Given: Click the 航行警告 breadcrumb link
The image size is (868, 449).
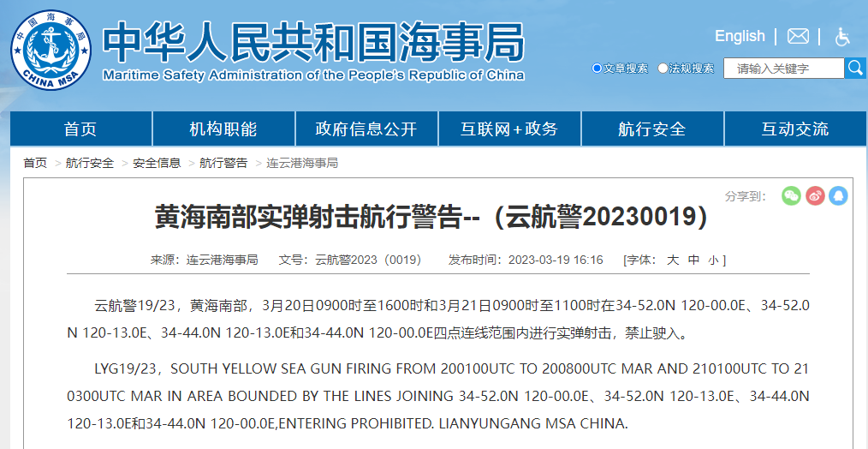Looking at the screenshot, I should (223, 163).
